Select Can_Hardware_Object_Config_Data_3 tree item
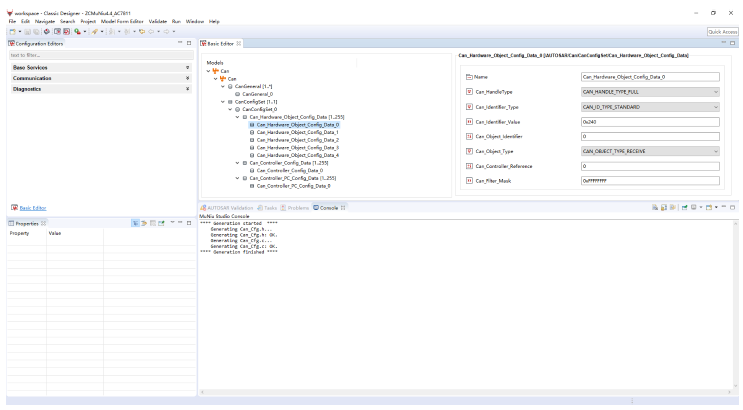743x410 pixels. (x=297, y=148)
